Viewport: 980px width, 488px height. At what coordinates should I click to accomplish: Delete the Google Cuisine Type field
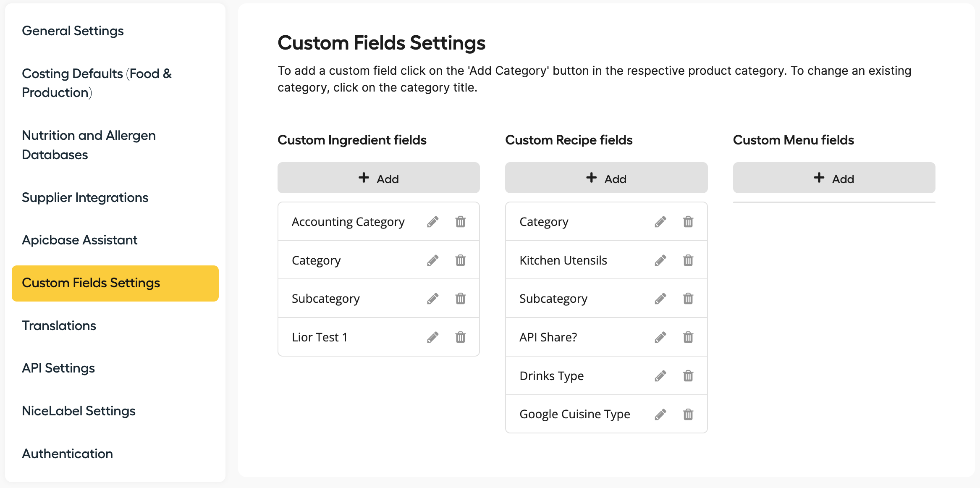click(688, 415)
